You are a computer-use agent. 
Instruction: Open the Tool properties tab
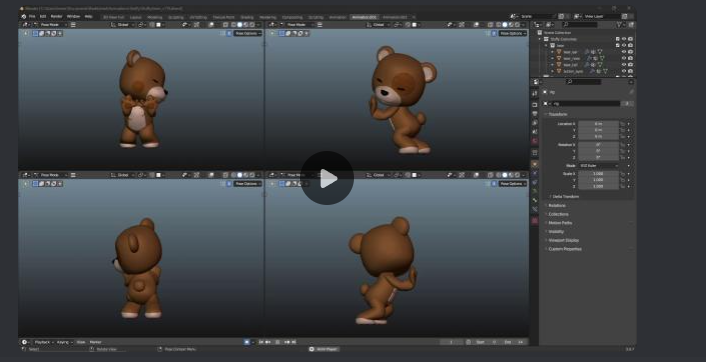(x=535, y=94)
